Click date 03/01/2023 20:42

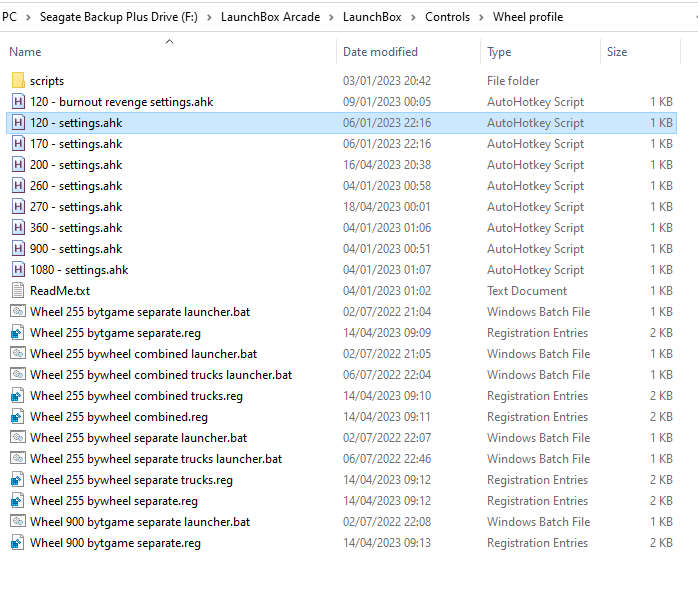pos(387,81)
